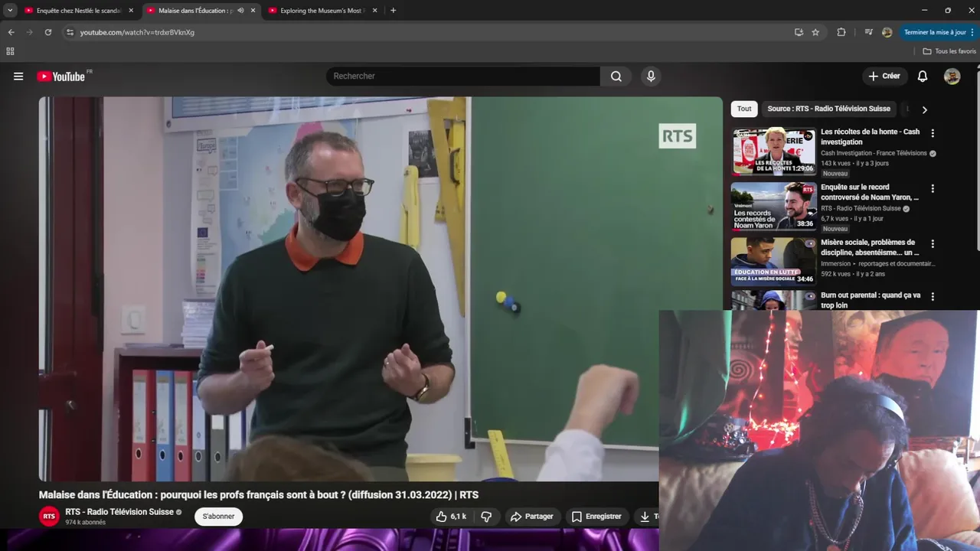Click the Enregistrer save button
Viewport: 980px width, 551px height.
tap(596, 517)
